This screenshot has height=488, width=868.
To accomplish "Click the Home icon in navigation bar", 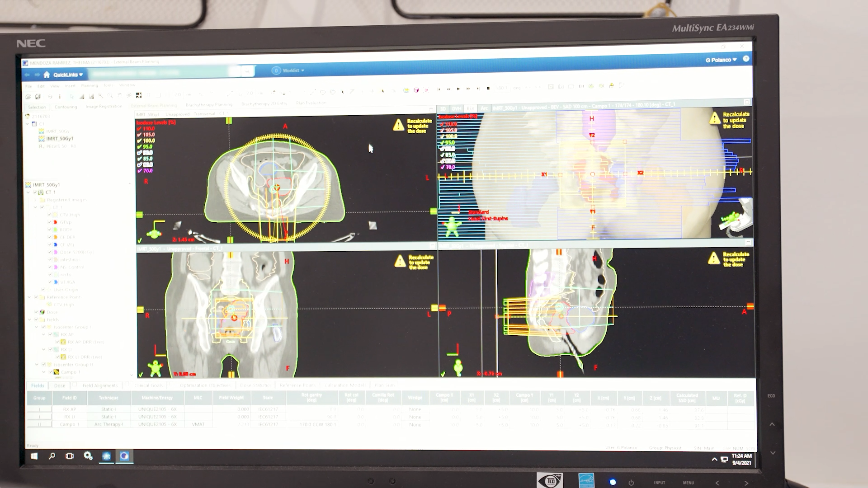I will (x=47, y=75).
